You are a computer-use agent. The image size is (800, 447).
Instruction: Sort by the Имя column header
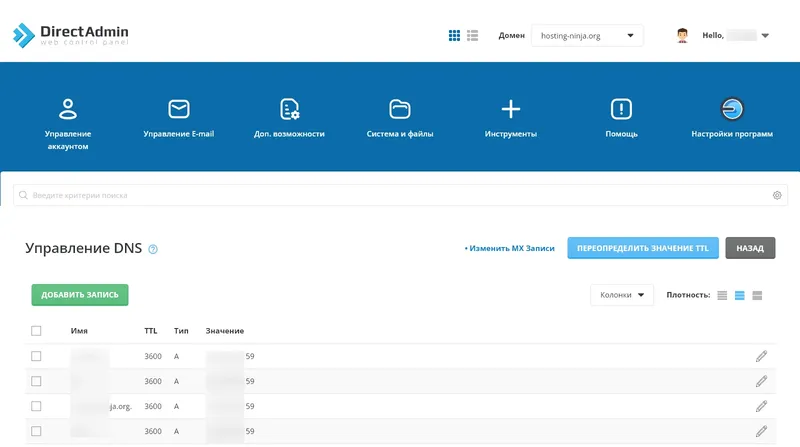tap(79, 331)
